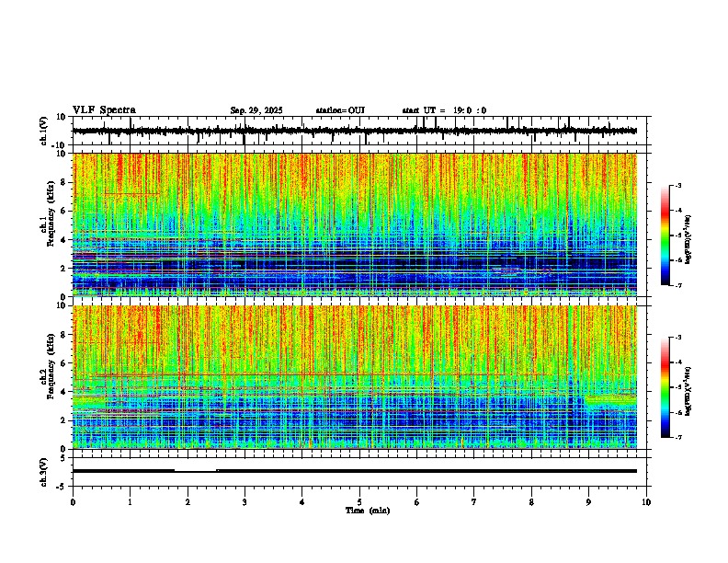Click the gap in the ch.3 trace near minute 2
This screenshot has height=563, width=728.
(196, 471)
